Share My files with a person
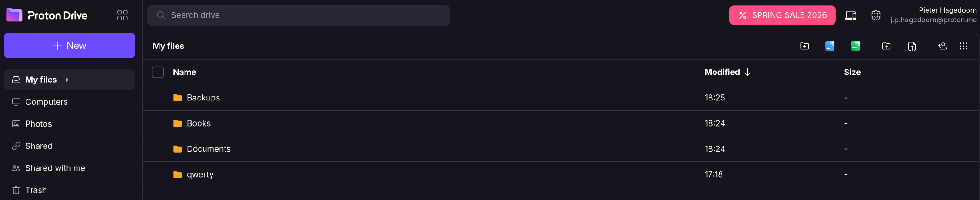 click(942, 46)
